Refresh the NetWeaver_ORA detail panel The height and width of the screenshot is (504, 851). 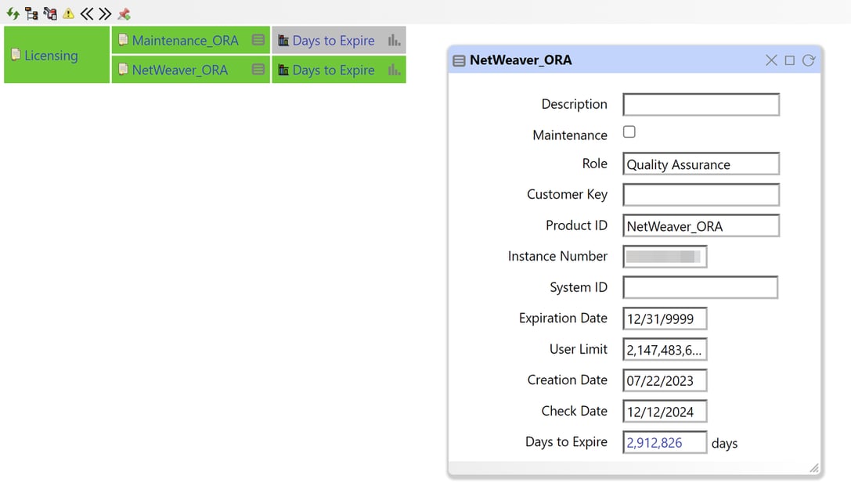coord(809,60)
